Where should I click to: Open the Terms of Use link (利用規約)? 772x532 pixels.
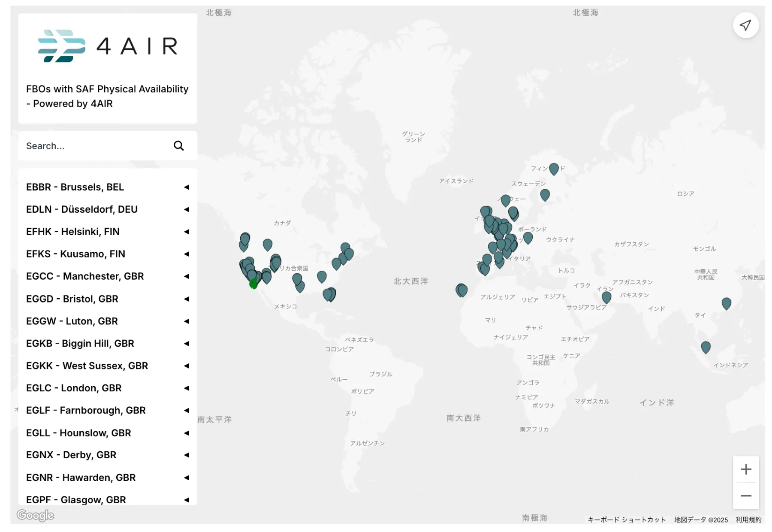[x=748, y=520]
